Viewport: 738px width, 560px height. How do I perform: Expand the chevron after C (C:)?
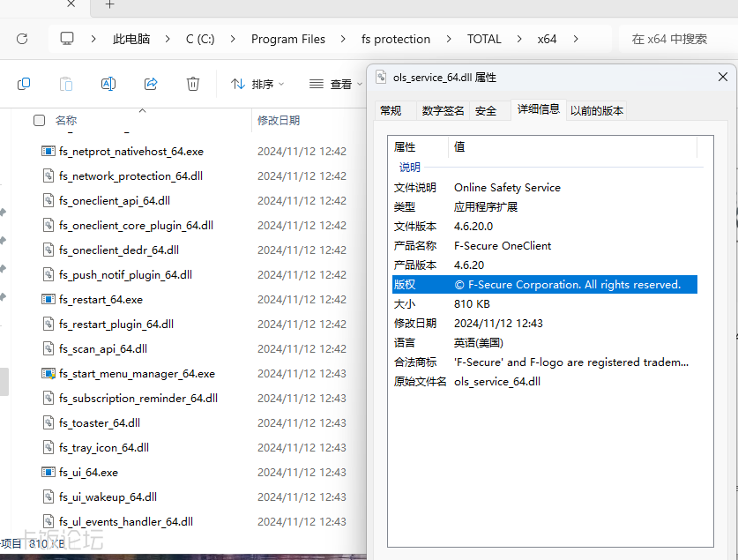coord(233,39)
